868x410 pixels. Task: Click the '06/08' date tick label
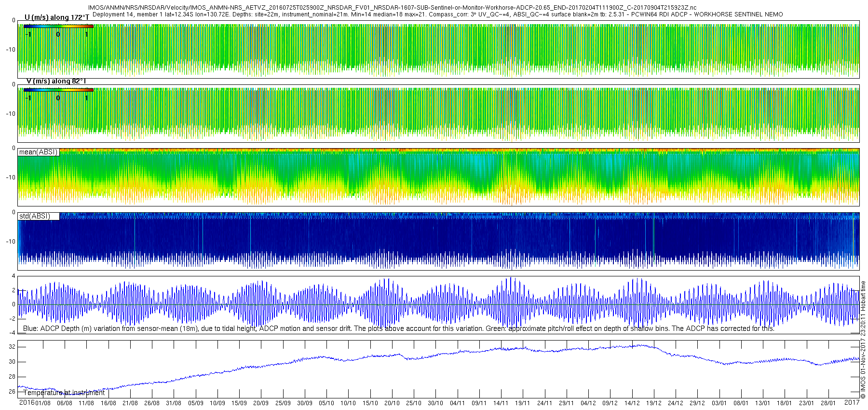tap(65, 403)
